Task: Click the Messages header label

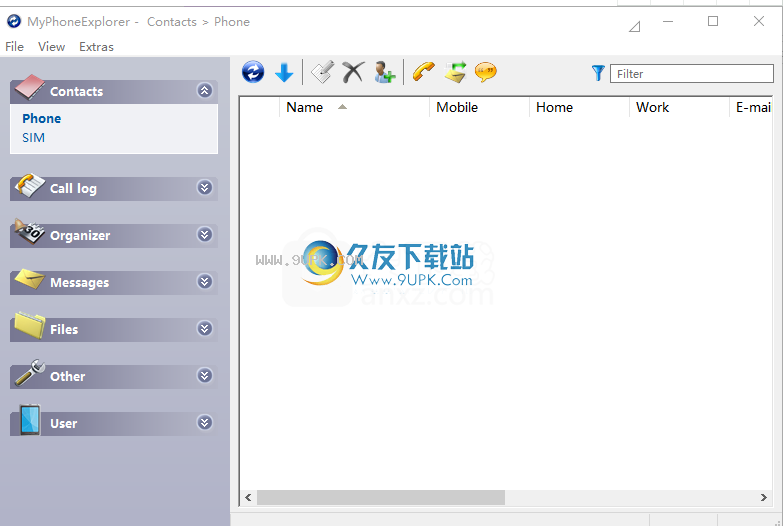Action: 79,283
